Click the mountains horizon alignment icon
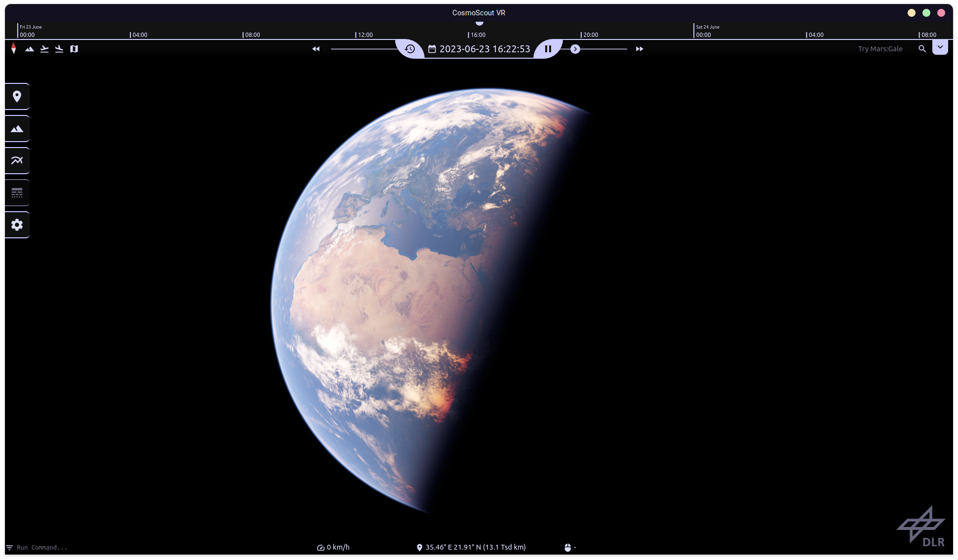Viewport: 958px width, 560px height. point(30,49)
